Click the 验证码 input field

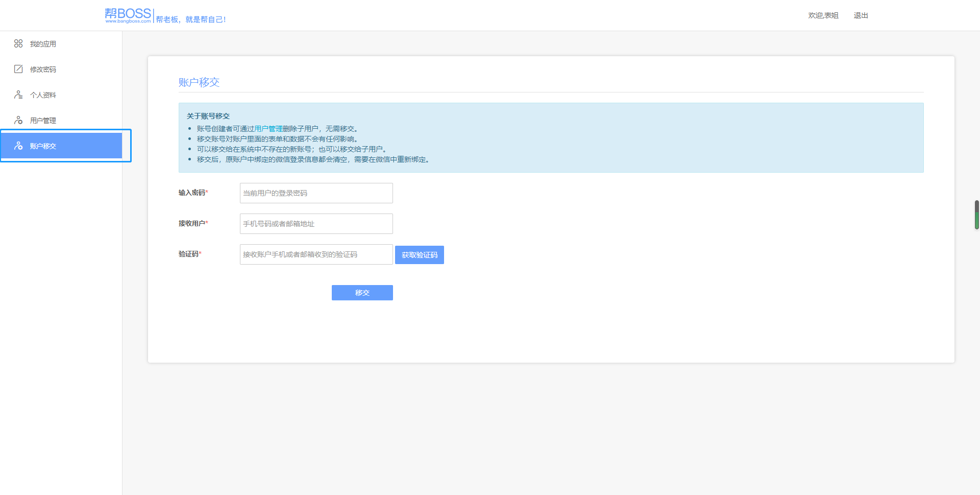coord(316,254)
